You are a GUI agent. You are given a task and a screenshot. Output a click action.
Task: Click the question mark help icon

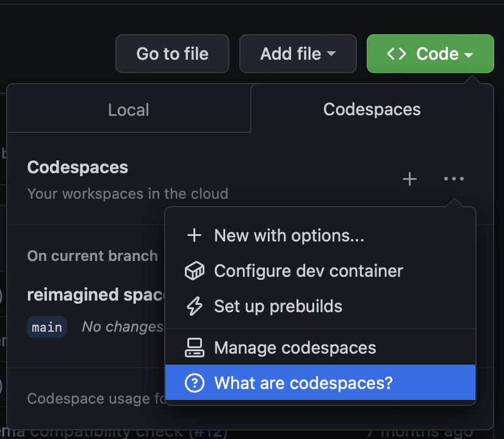coord(195,383)
